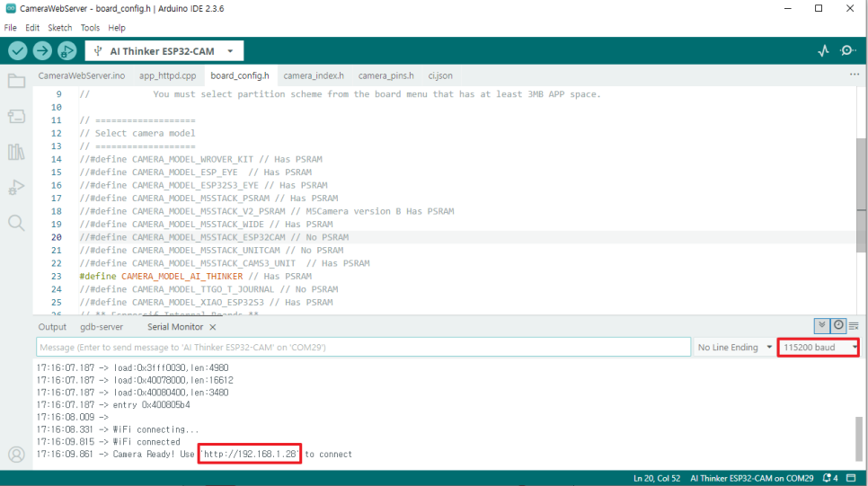Open the Tools menu
Screen dimensions: 868x486
(90, 28)
